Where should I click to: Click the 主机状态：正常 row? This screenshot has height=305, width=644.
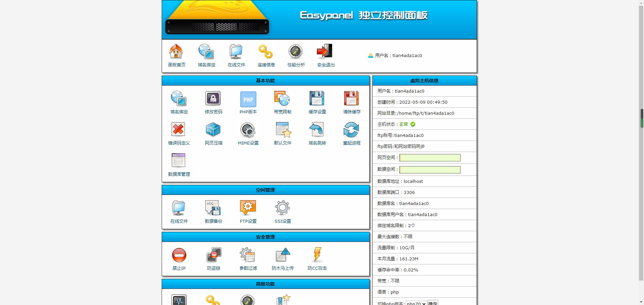425,124
